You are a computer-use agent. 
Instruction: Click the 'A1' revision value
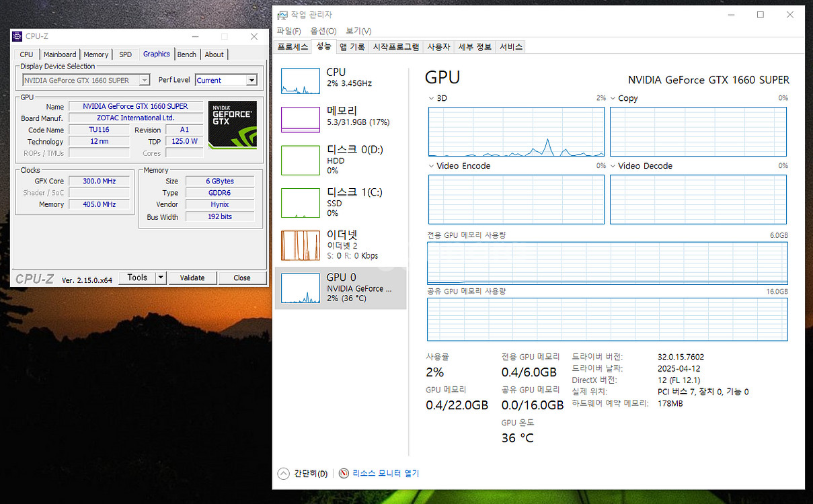tap(184, 130)
